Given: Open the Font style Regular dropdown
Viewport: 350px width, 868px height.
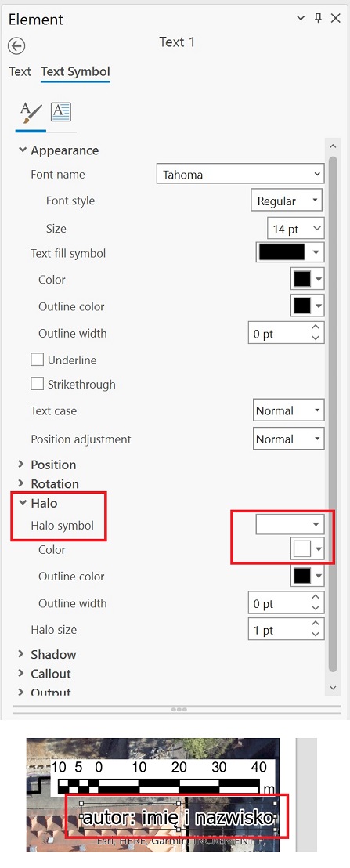Looking at the screenshot, I should click(287, 201).
